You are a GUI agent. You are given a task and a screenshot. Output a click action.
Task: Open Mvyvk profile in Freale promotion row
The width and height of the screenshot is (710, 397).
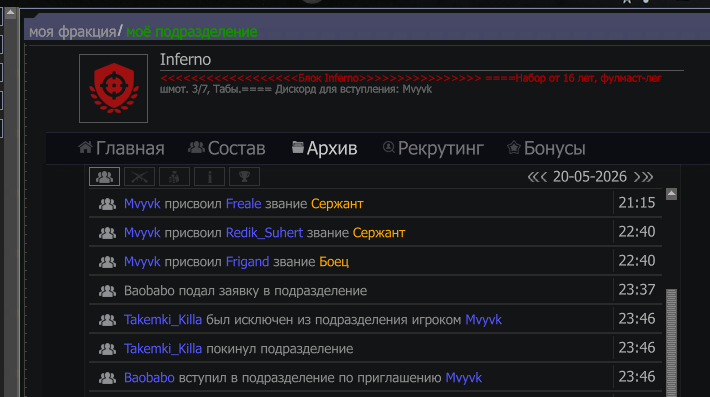[x=142, y=204]
